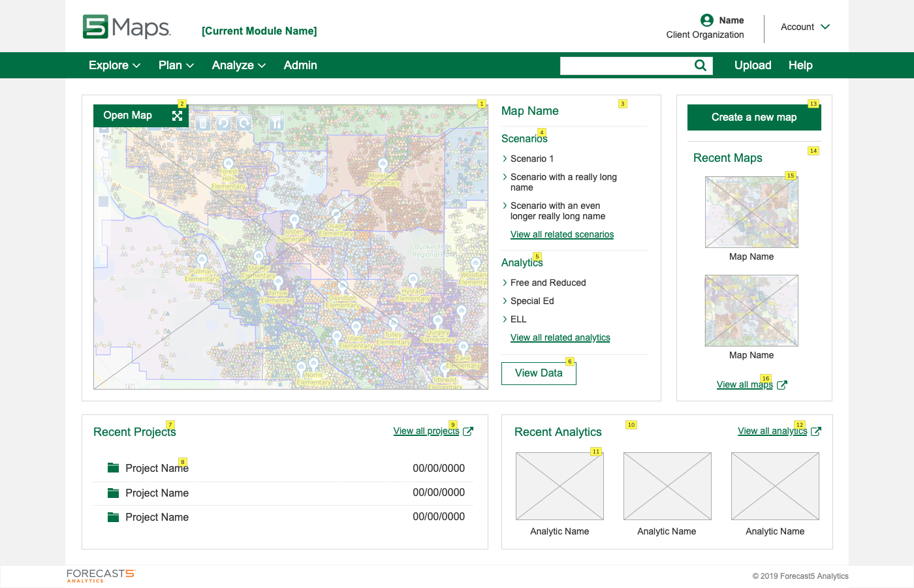Click folder icon of first project
This screenshot has height=588, width=914.
click(113, 468)
